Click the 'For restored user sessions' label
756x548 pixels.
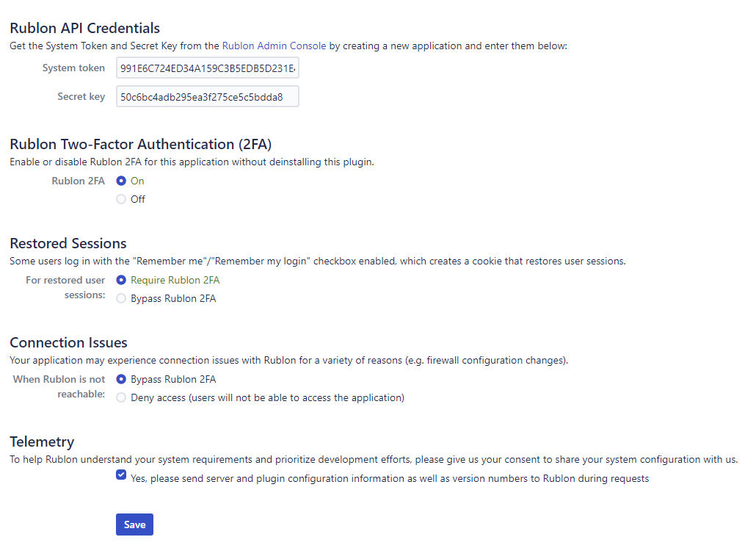coord(65,287)
